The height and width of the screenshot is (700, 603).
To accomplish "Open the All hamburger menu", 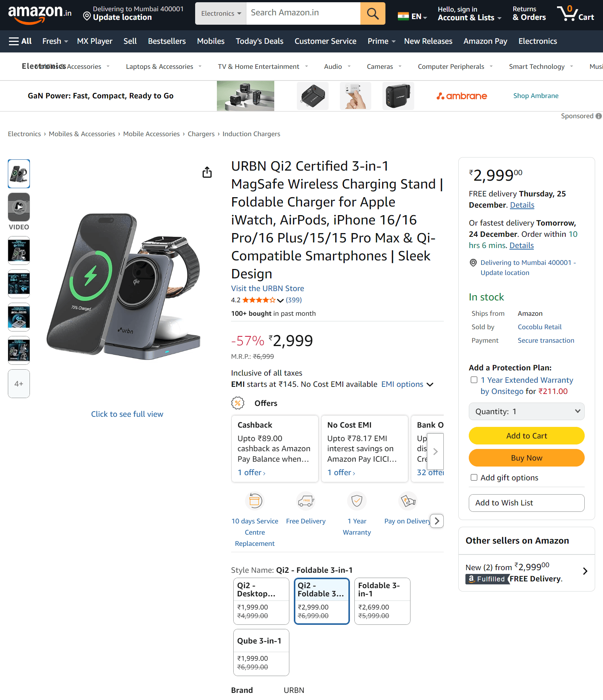I will (x=20, y=41).
